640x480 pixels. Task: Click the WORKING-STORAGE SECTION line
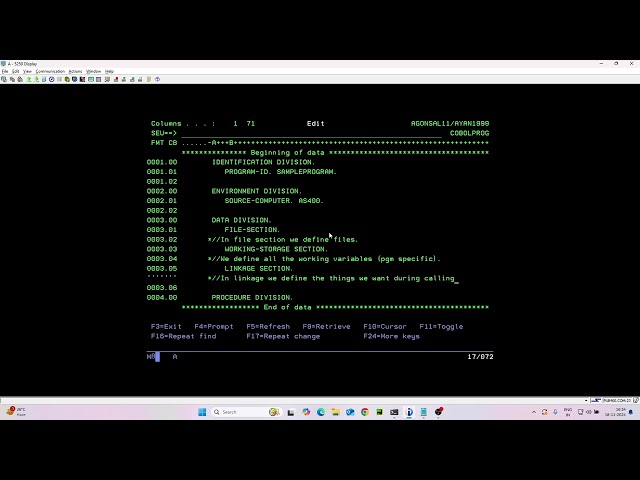point(276,249)
